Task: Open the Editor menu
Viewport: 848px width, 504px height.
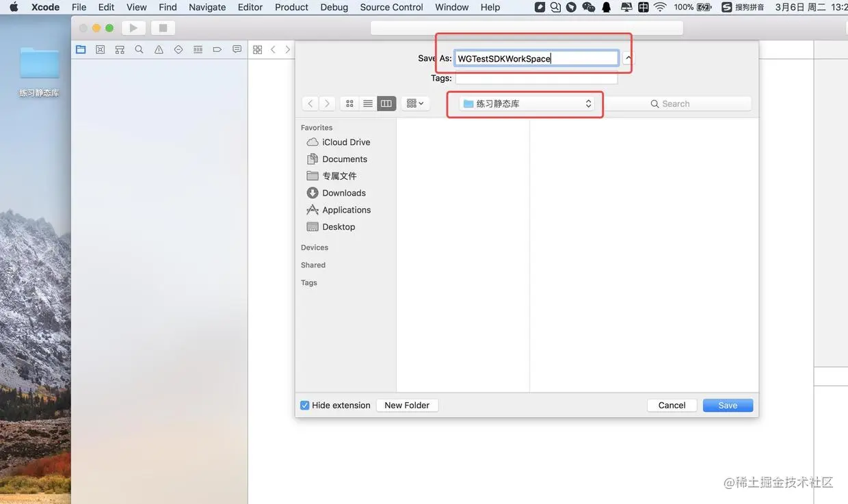Action: [x=250, y=7]
